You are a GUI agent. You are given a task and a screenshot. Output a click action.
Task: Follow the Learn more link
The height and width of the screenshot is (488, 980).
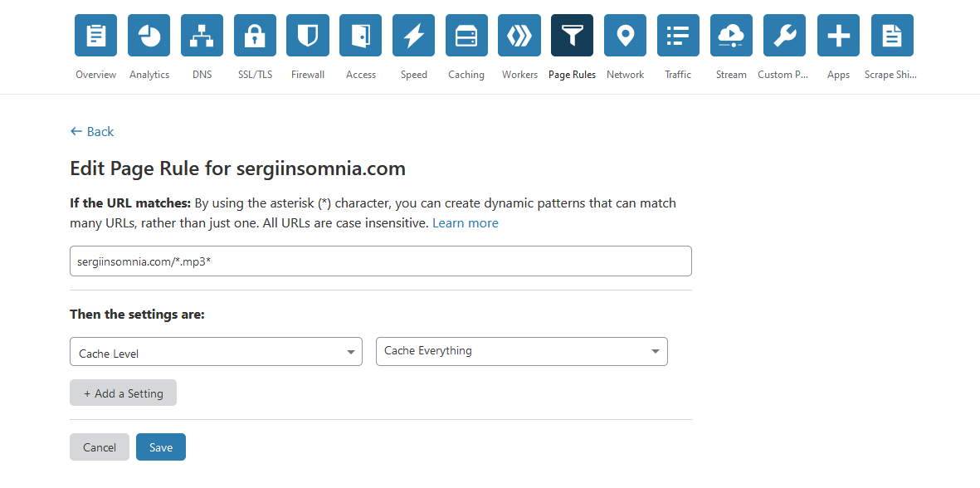466,223
